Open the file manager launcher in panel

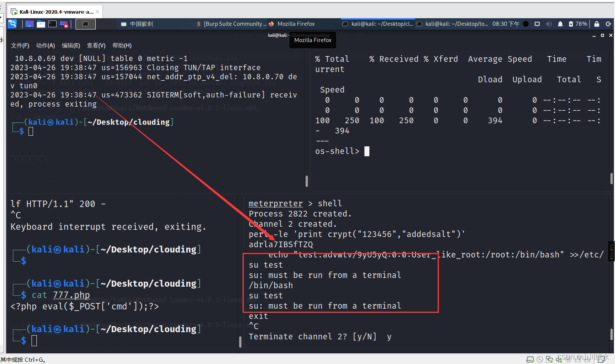41,24
